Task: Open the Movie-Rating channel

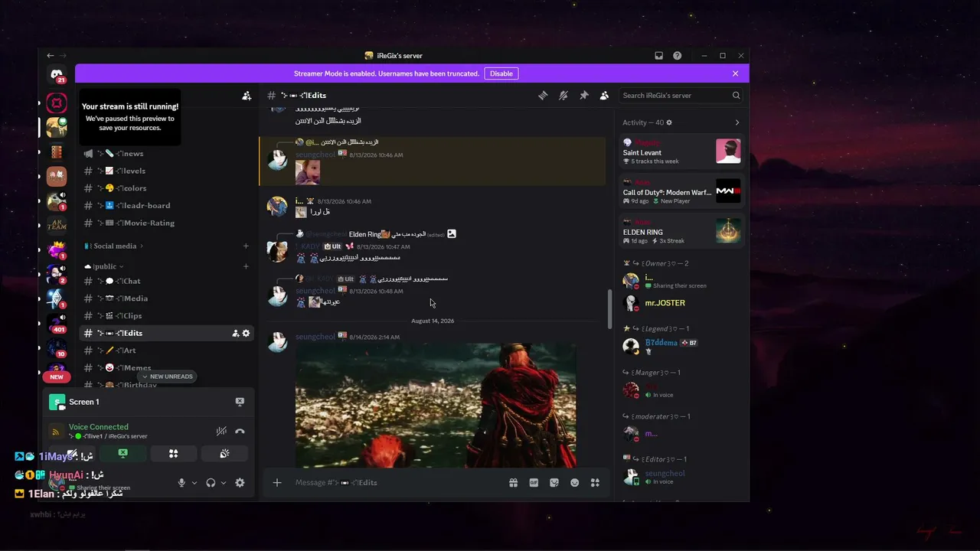Action: click(168, 223)
